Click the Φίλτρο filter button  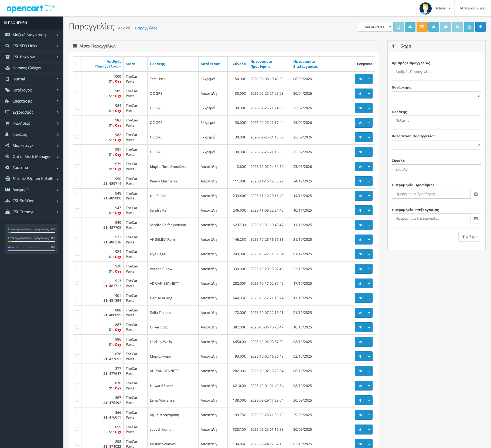click(470, 237)
